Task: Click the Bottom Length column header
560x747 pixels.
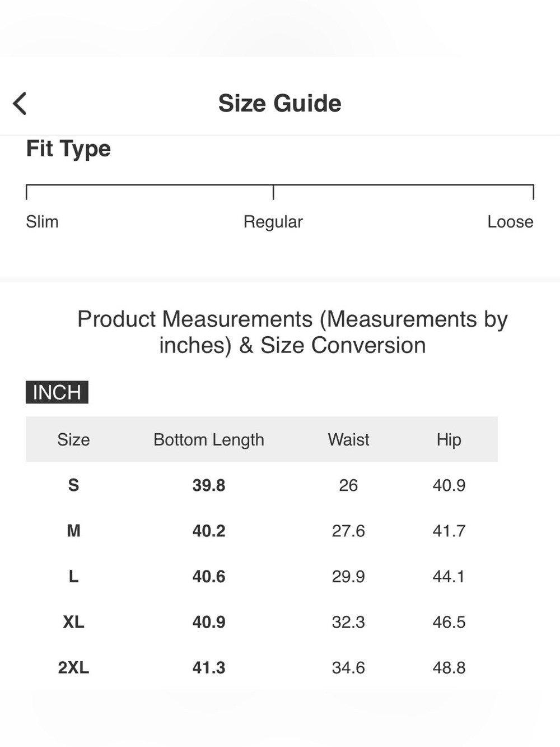Action: coord(209,440)
